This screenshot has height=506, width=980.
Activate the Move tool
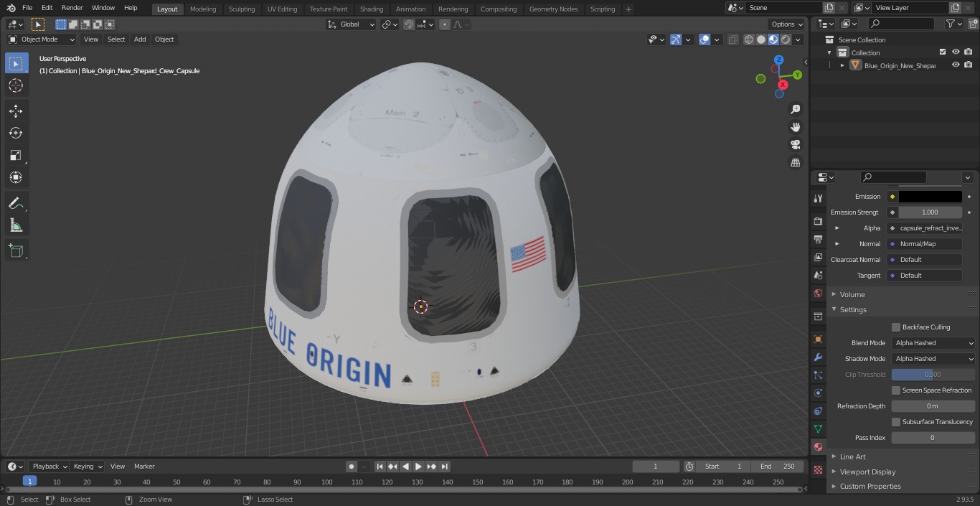click(16, 111)
